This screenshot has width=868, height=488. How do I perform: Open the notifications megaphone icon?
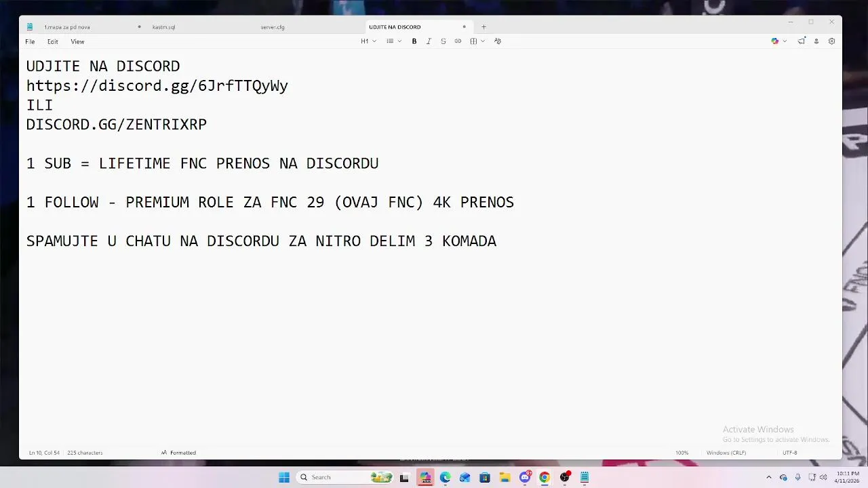(x=802, y=41)
